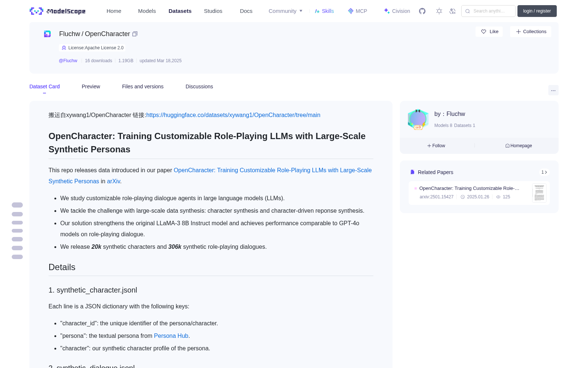This screenshot has width=588, height=368.
Task: Visit the author's Homepage
Action: click(519, 146)
